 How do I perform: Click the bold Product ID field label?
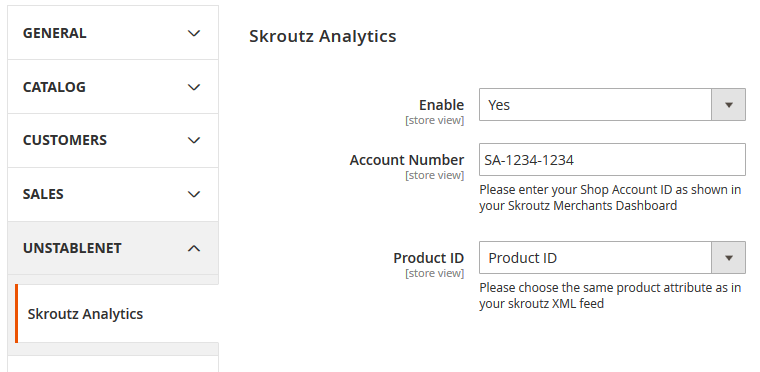[428, 258]
